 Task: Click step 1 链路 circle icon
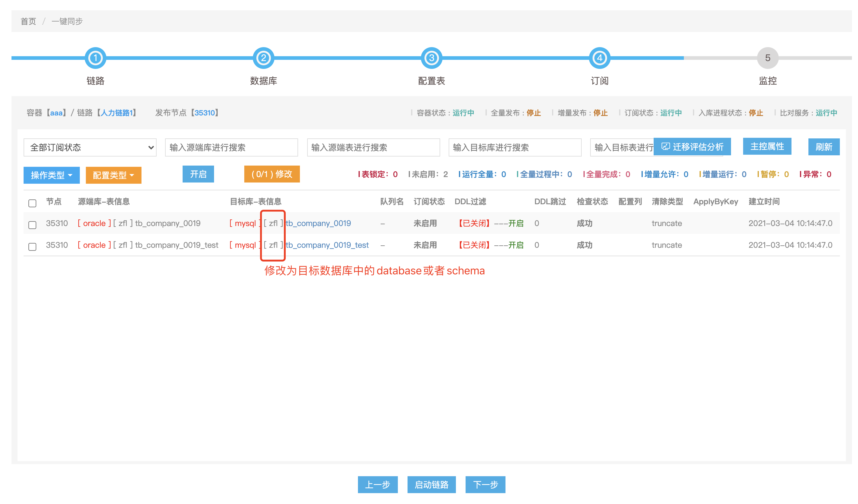tap(95, 58)
